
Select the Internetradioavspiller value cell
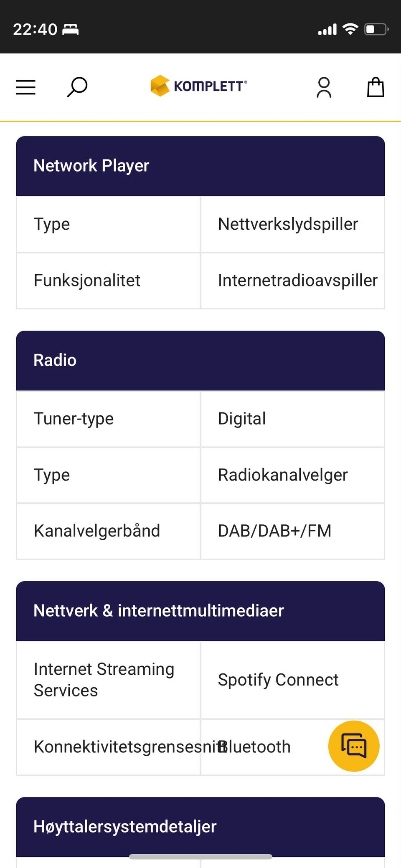click(292, 281)
